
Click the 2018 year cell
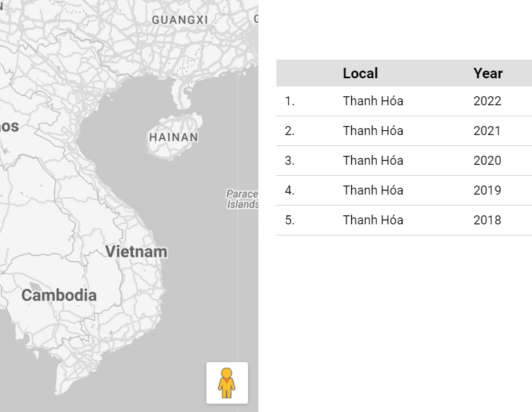487,220
